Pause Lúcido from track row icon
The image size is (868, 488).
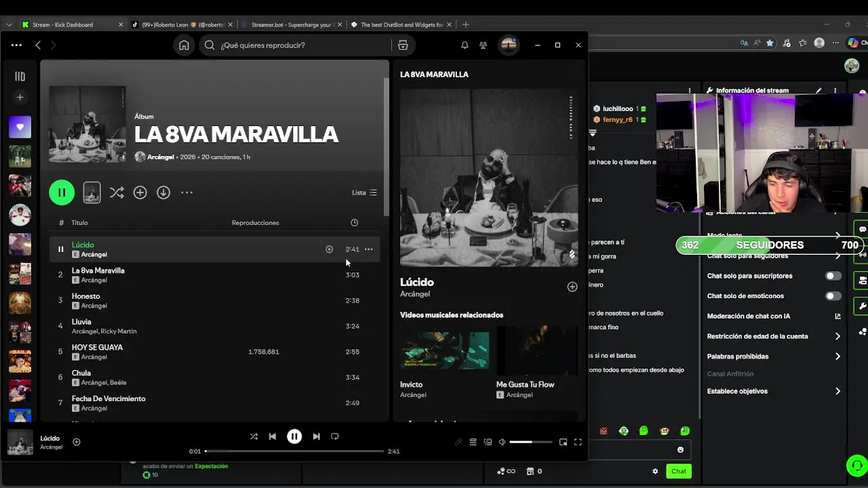pyautogui.click(x=60, y=249)
